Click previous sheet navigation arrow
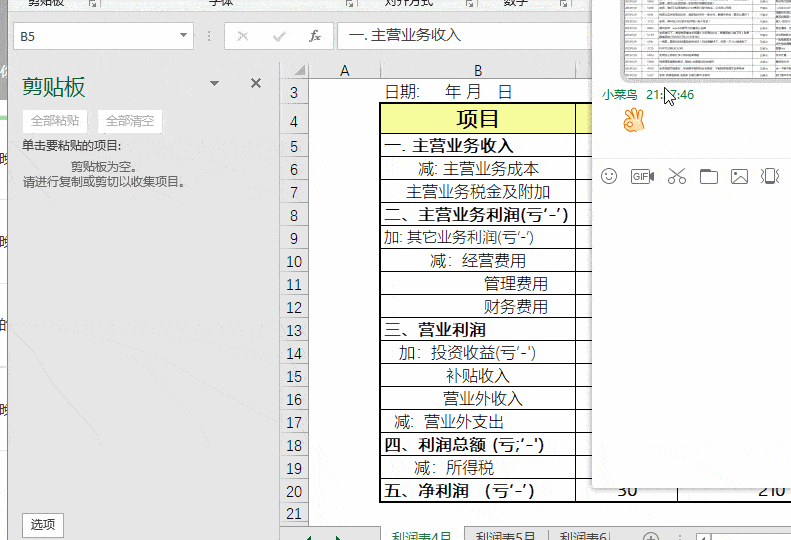The image size is (791, 540). pyautogui.click(x=308, y=537)
